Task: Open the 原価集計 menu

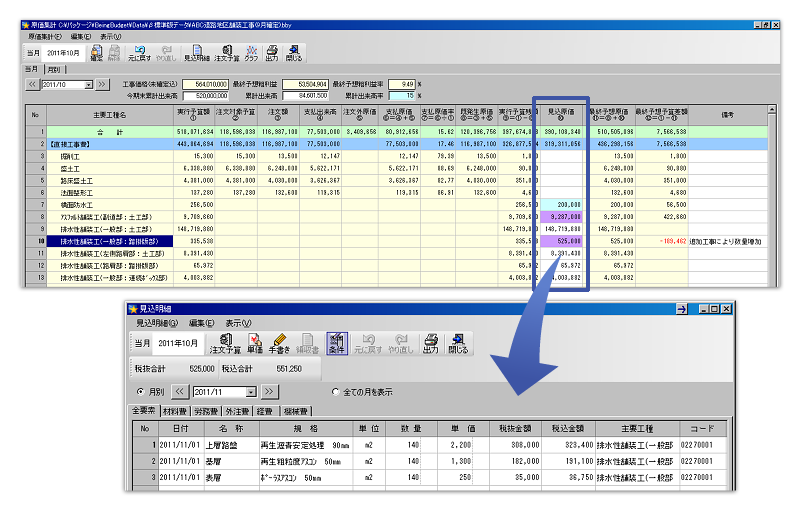Action: coord(46,36)
